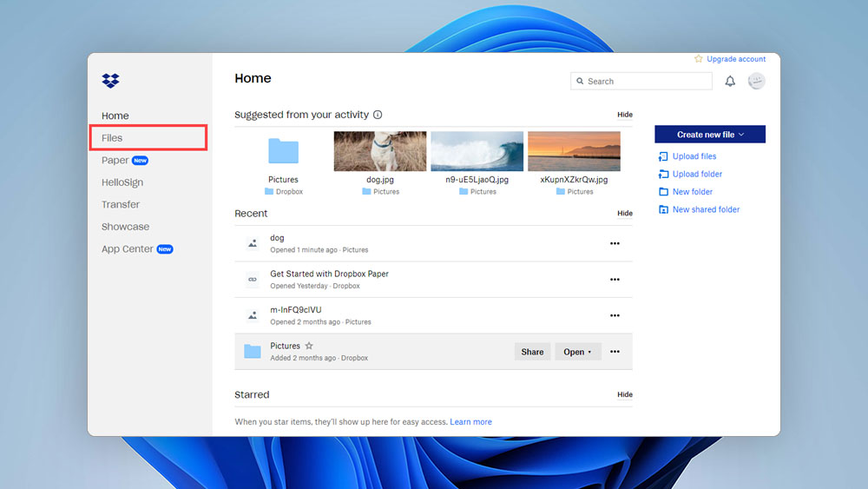Image resolution: width=868 pixels, height=489 pixels.
Task: Open the account avatar menu
Action: click(756, 82)
